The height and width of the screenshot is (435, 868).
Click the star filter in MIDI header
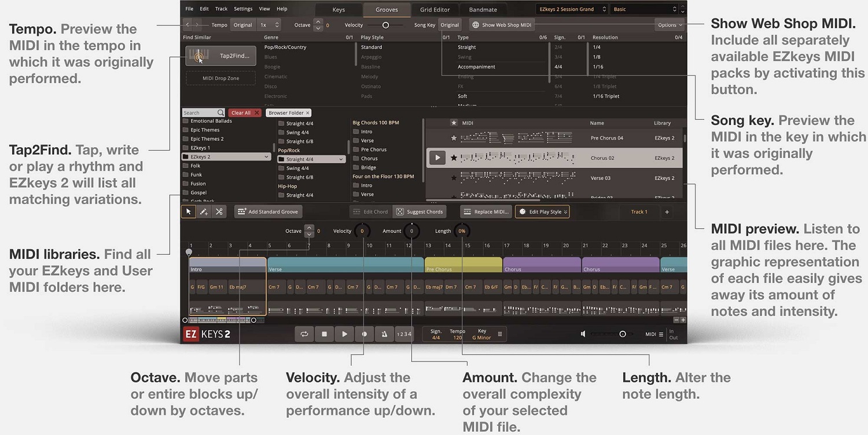coord(454,123)
